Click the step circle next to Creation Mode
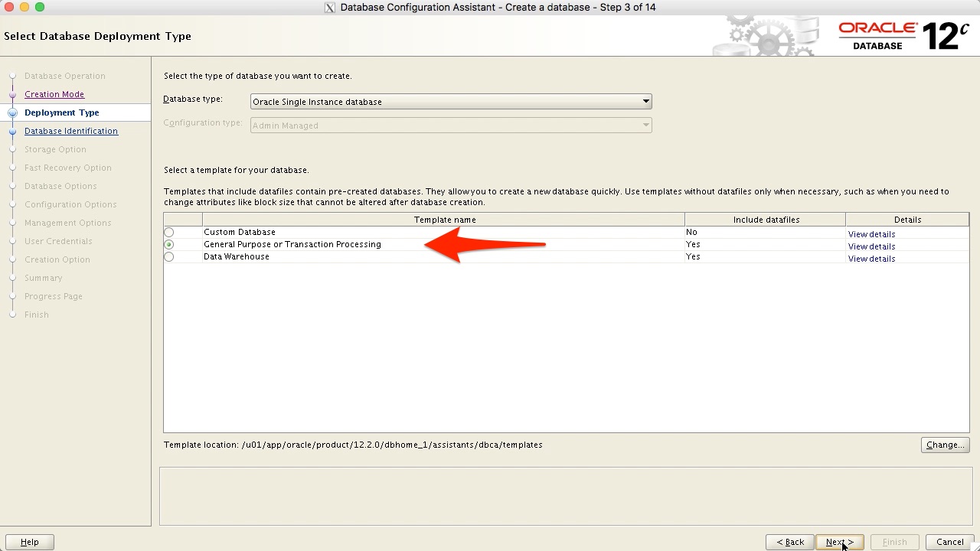The width and height of the screenshot is (980, 551). tap(13, 94)
